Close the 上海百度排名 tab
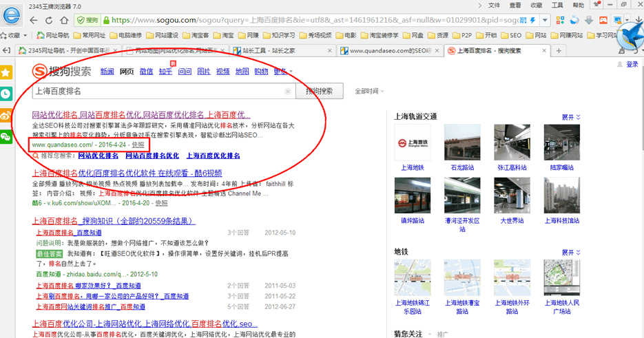The height and width of the screenshot is (338, 644). [x=544, y=50]
